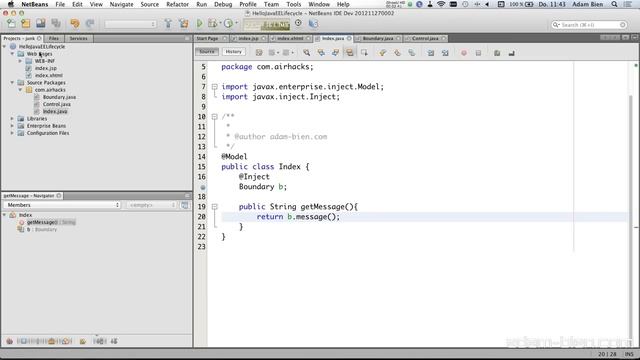
Task: Click the Next Bookmark icon
Action: click(397, 53)
